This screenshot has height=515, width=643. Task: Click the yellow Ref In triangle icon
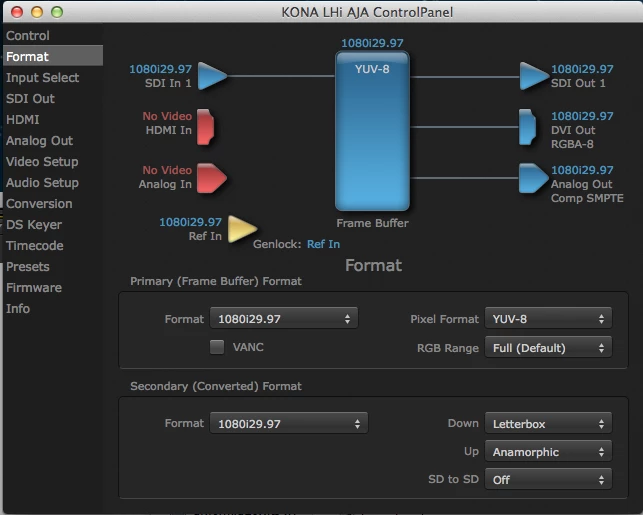click(x=242, y=229)
